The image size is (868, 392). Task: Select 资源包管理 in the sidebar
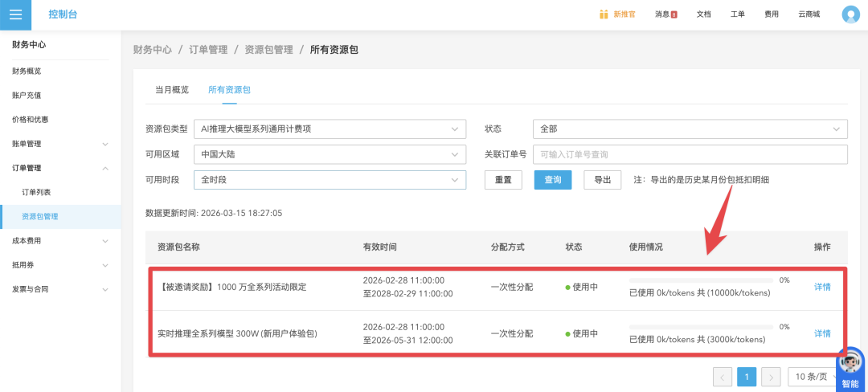(x=40, y=216)
